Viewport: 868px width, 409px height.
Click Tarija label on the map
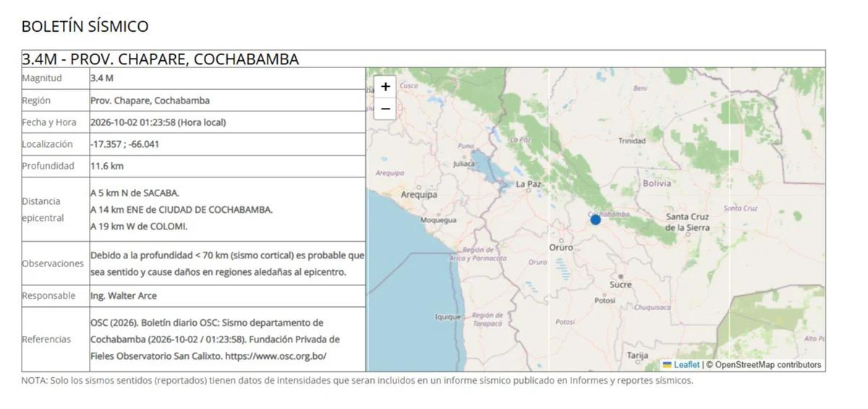click(x=637, y=355)
